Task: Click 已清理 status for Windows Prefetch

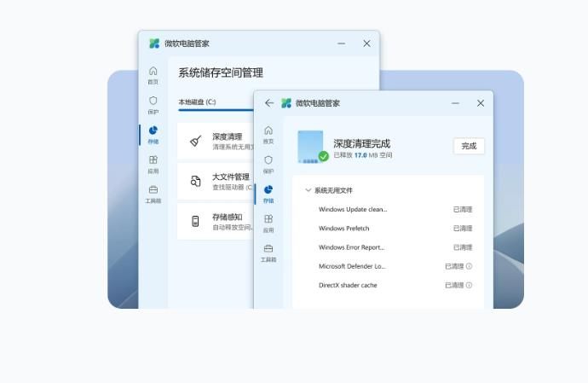Action: pyautogui.click(x=463, y=229)
